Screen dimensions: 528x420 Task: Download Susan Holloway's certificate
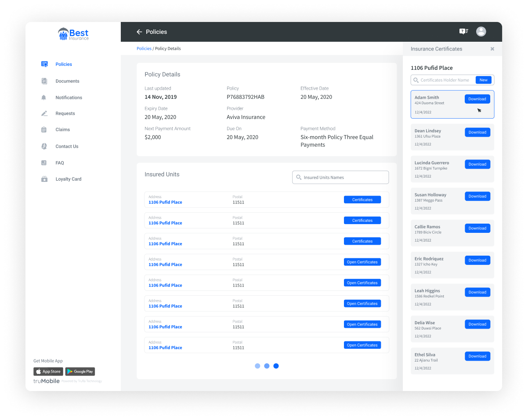[477, 196]
